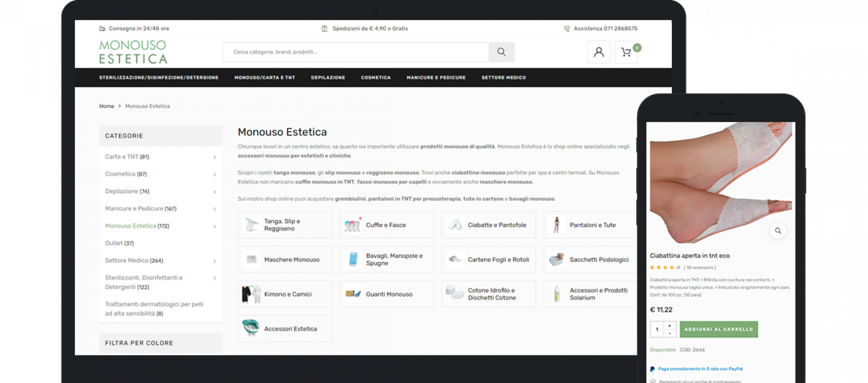Click the Bavagli, Manopole e Spugne image
Screen dimensions: 868x383
coord(353,260)
